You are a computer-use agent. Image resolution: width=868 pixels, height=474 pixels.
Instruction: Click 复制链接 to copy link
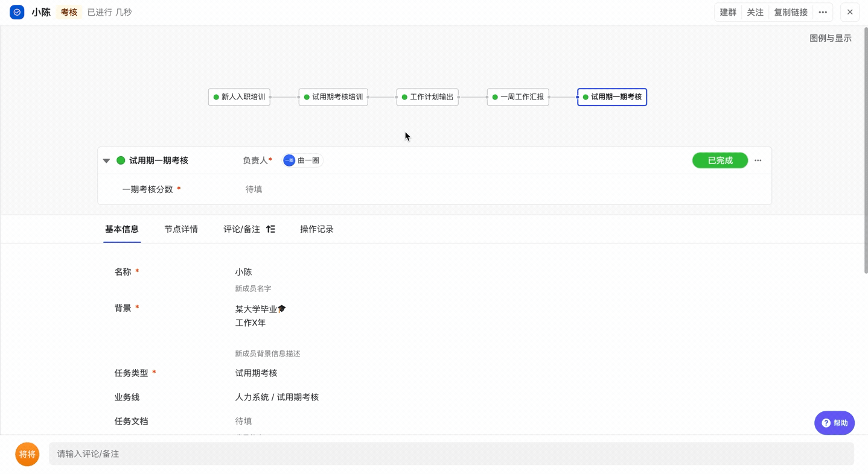pyautogui.click(x=791, y=12)
